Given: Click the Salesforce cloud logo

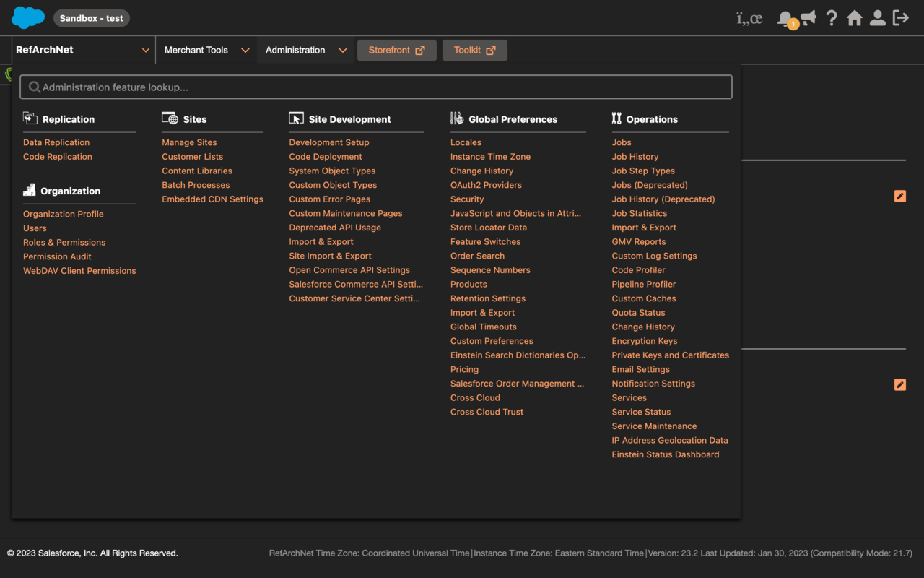Looking at the screenshot, I should tap(27, 16).
